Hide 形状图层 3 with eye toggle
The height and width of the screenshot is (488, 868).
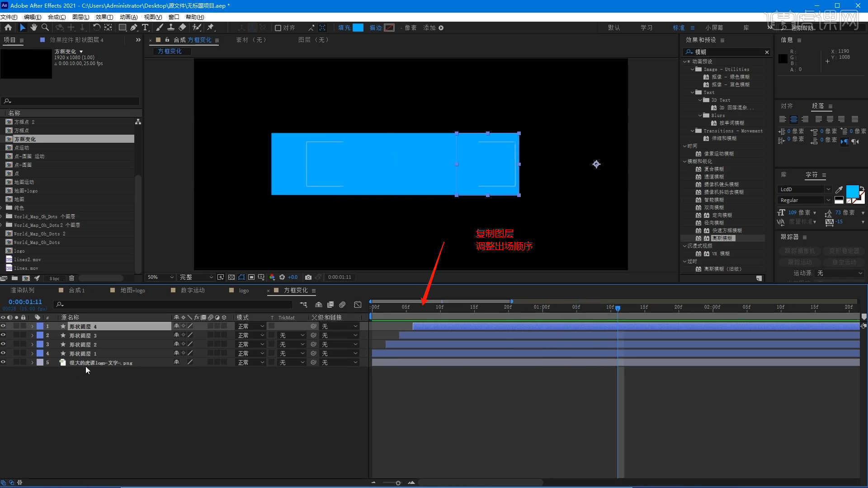(3, 335)
